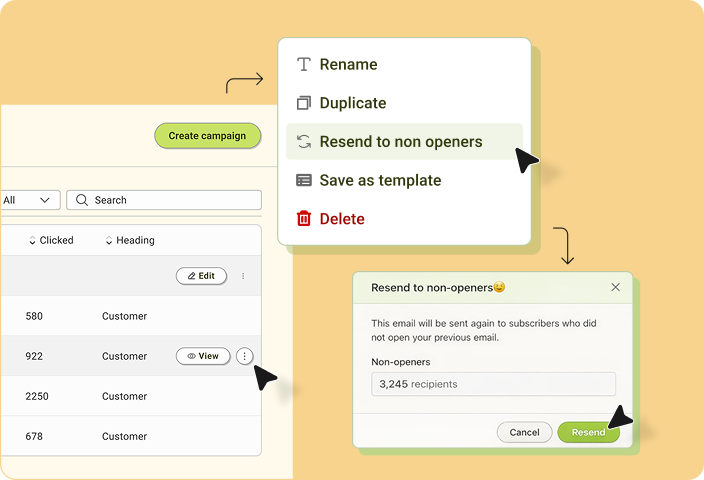Open three-dot menu beside View button
This screenshot has width=704, height=480.
(246, 356)
